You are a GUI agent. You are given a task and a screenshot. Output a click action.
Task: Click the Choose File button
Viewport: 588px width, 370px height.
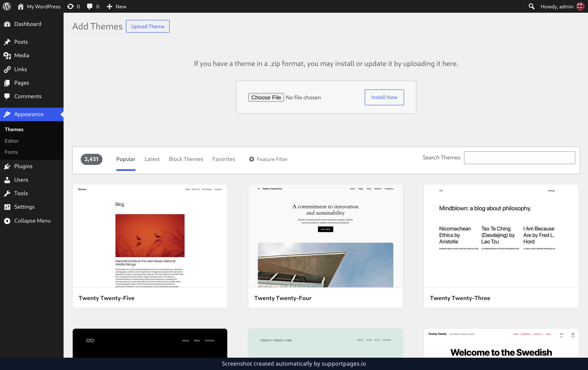[266, 97]
